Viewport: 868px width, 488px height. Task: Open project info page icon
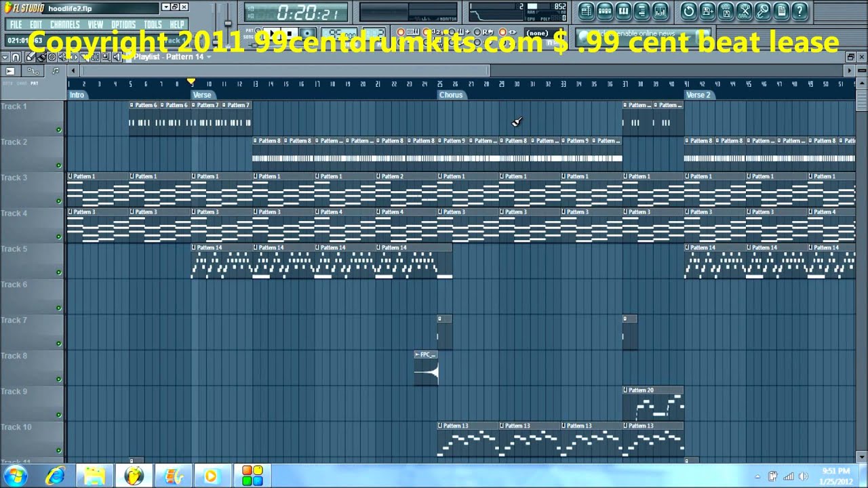tap(781, 11)
